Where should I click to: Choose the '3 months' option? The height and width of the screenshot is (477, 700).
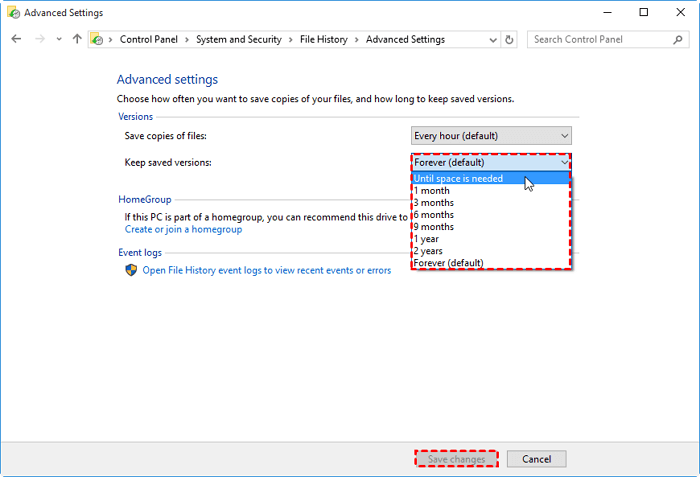(434, 203)
